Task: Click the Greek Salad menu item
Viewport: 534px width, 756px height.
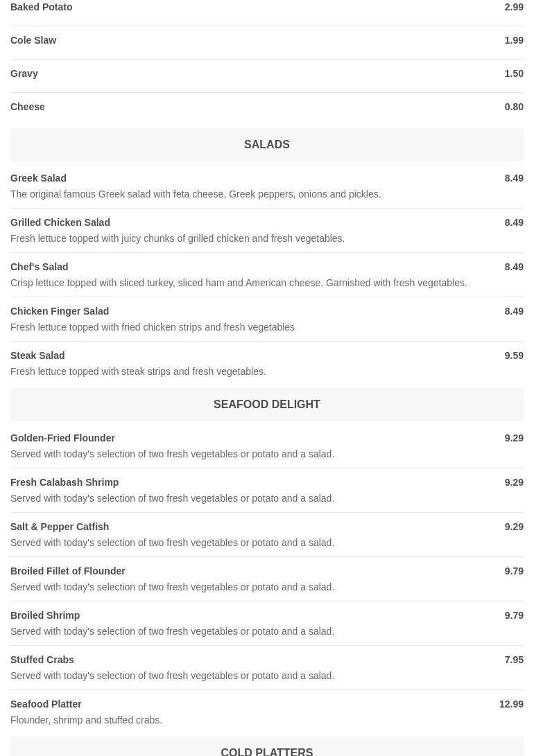Action: click(39, 178)
